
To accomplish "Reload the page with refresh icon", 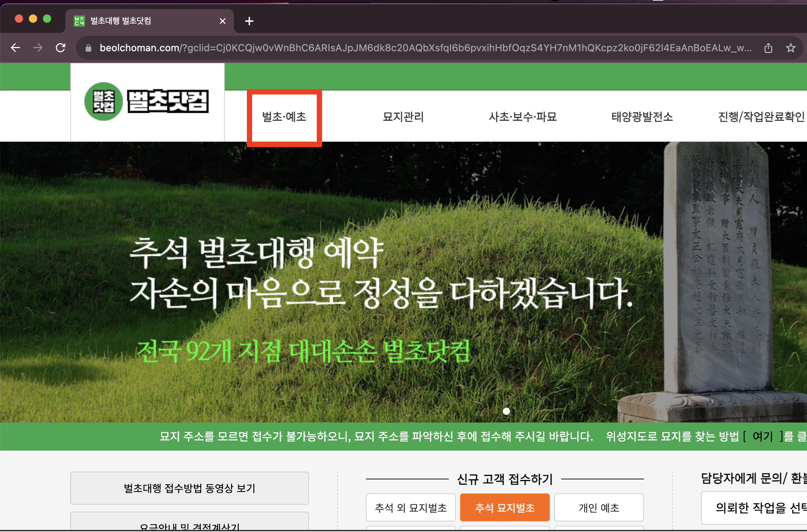I will pos(61,48).
